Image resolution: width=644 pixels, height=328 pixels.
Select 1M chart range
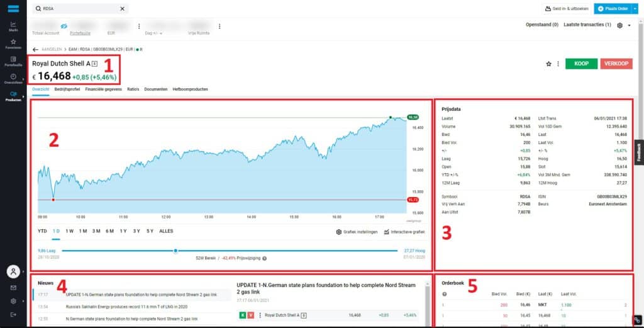(83, 232)
